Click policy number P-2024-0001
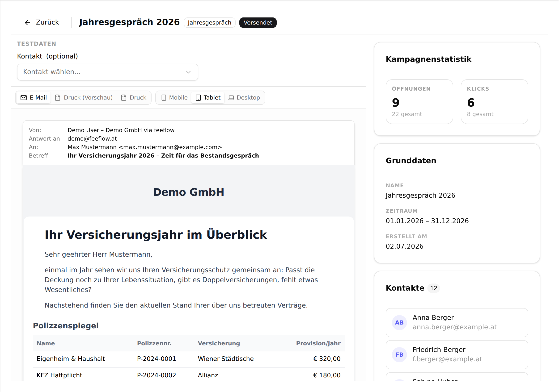This screenshot has height=392, width=559. coord(156,359)
